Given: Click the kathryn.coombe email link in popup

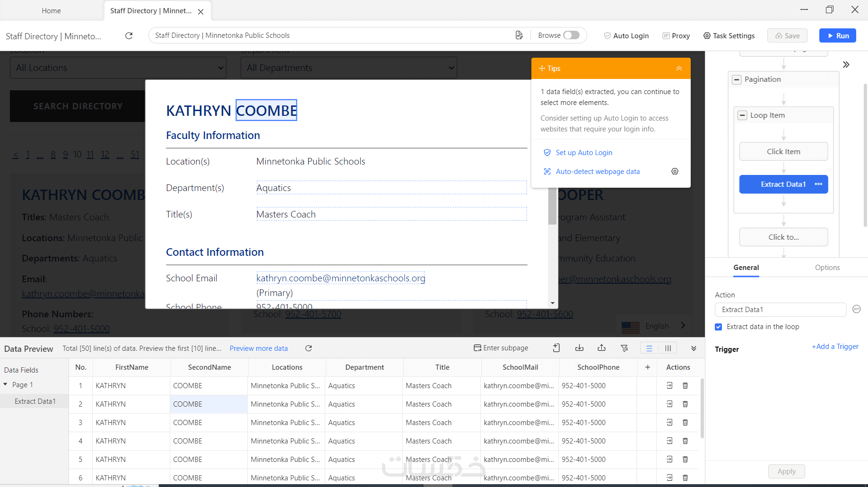Looking at the screenshot, I should coord(340,278).
